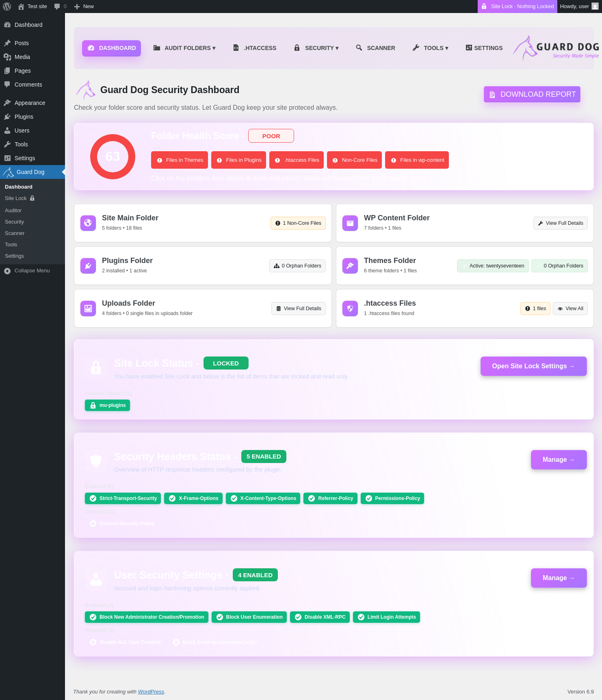Viewport: 602px width, 700px height.
Task: Open the .HTACCESS navigation tab
Action: point(255,48)
